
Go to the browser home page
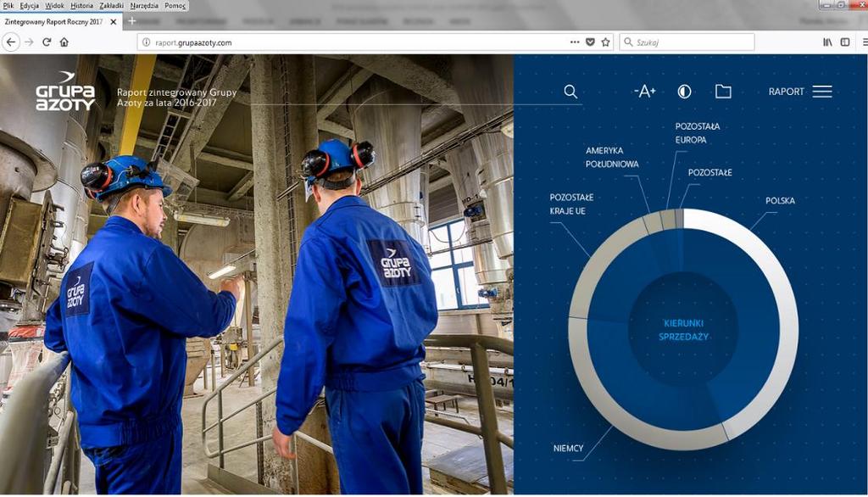(64, 42)
